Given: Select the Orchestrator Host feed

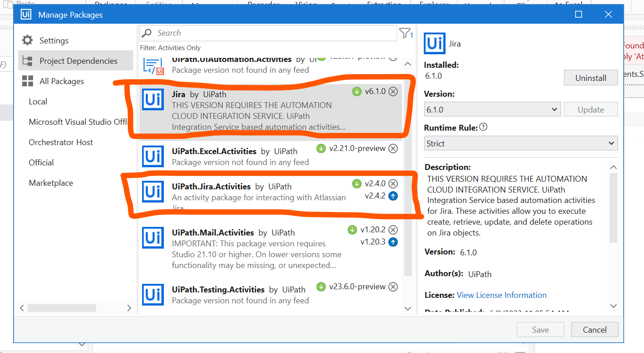Looking at the screenshot, I should 61,142.
